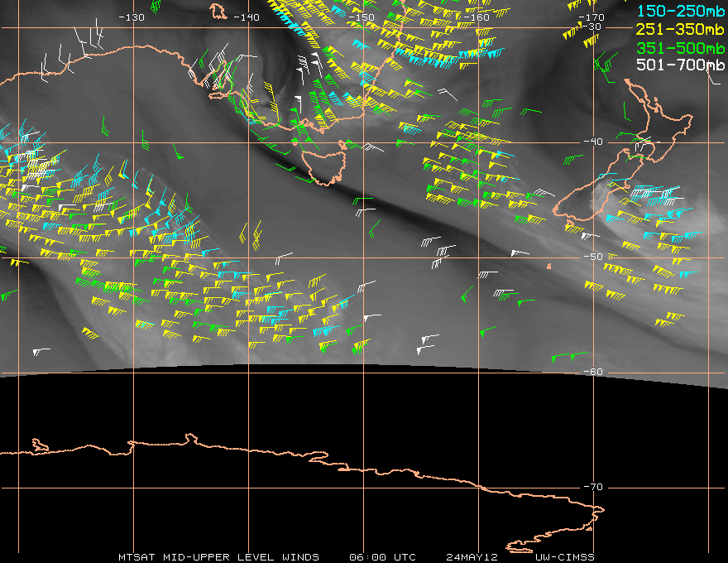Click the -50 latitude label
This screenshot has height=563, width=728.
[593, 257]
